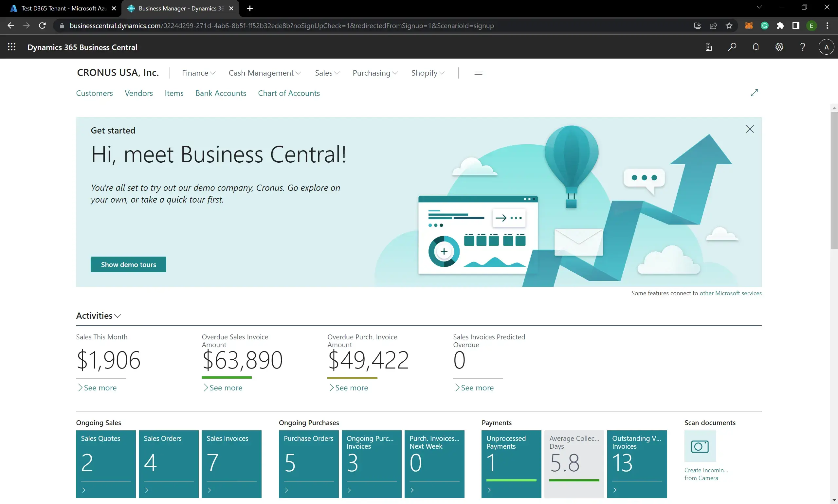The width and height of the screenshot is (838, 504).
Task: Open the app launcher waffle icon
Action: pyautogui.click(x=11, y=47)
